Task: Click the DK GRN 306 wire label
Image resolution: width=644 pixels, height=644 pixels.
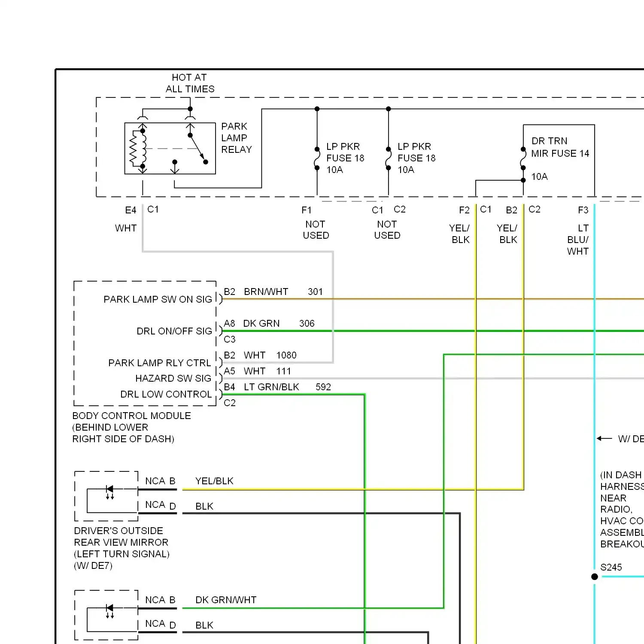Action: [279, 323]
